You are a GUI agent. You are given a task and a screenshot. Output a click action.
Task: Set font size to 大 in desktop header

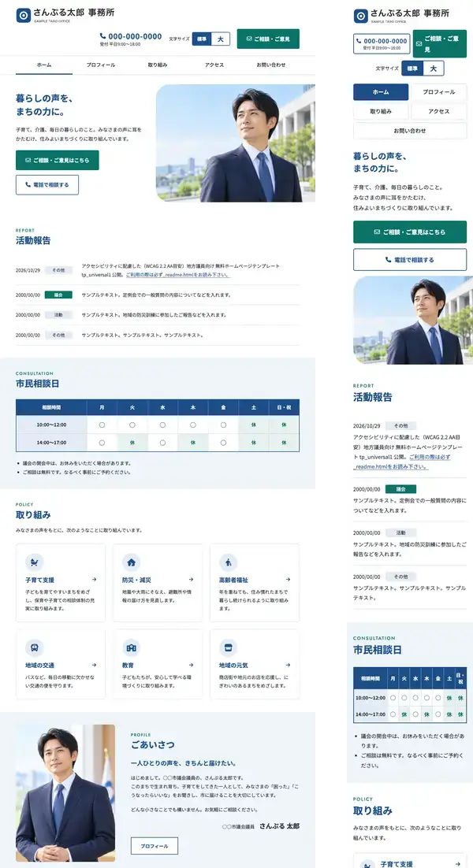coord(221,39)
